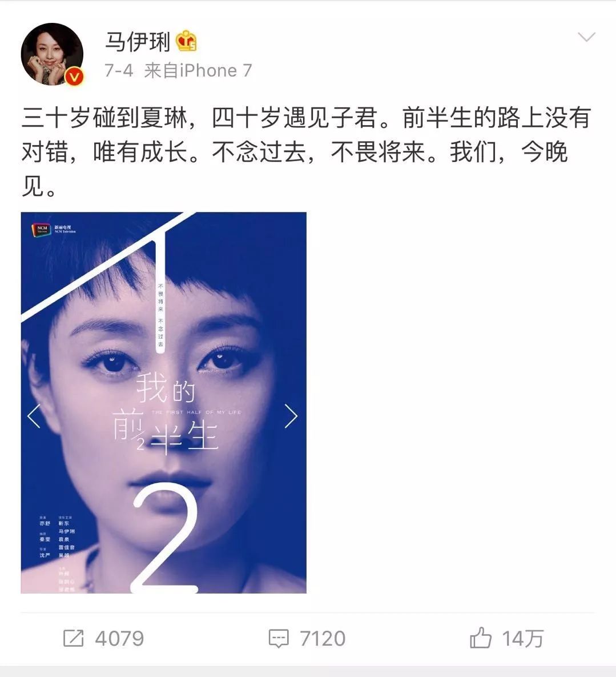Expand the post options chevron

pyautogui.click(x=586, y=37)
